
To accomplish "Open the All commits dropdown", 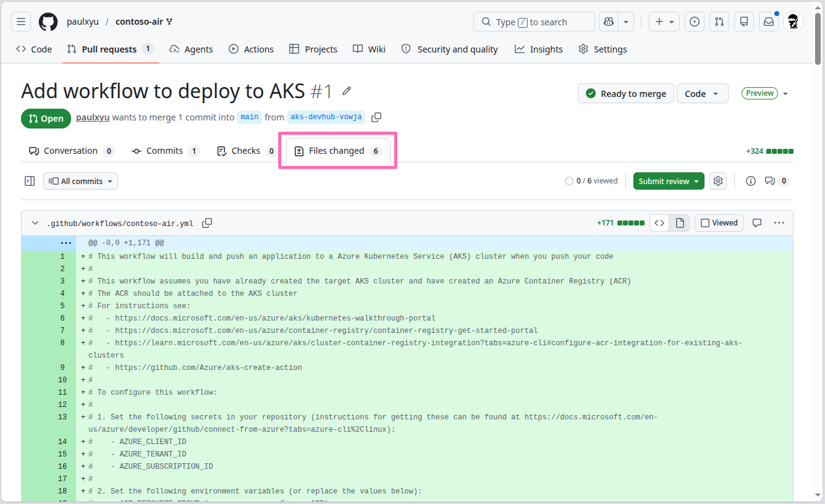I will pos(80,181).
